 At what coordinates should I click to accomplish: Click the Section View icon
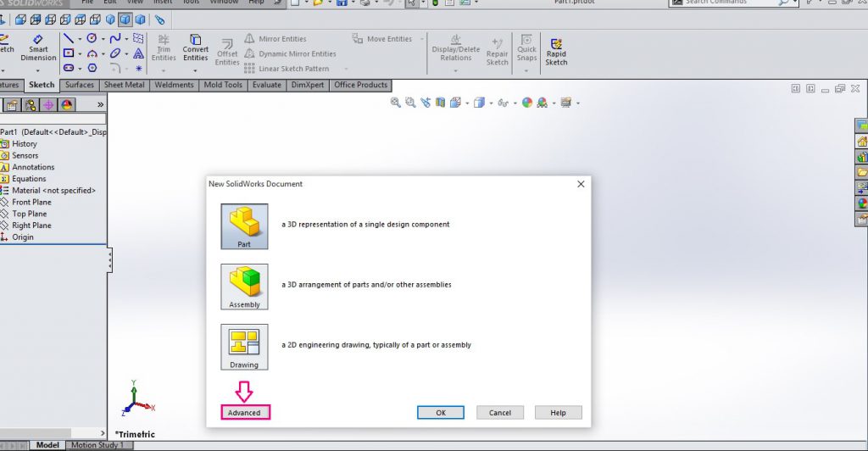(440, 103)
